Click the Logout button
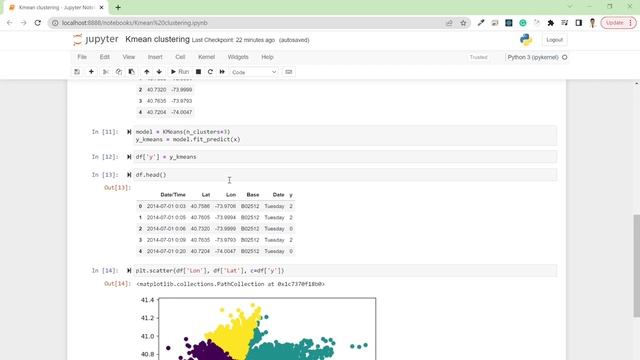Viewport: 640px width, 360px height. 554,40
